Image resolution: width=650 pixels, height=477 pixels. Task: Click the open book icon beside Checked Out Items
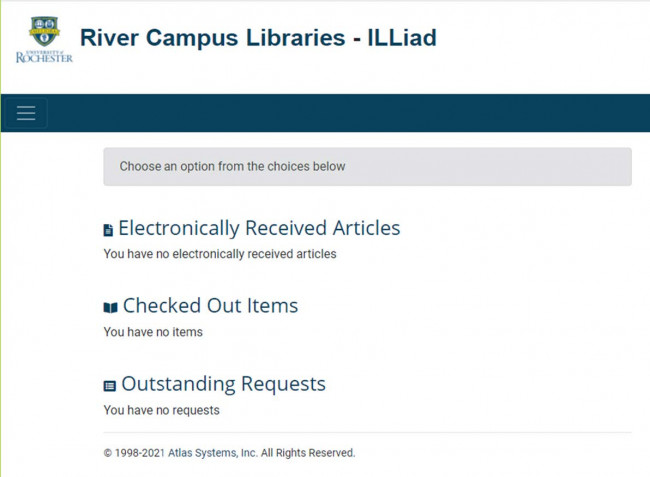tap(110, 307)
